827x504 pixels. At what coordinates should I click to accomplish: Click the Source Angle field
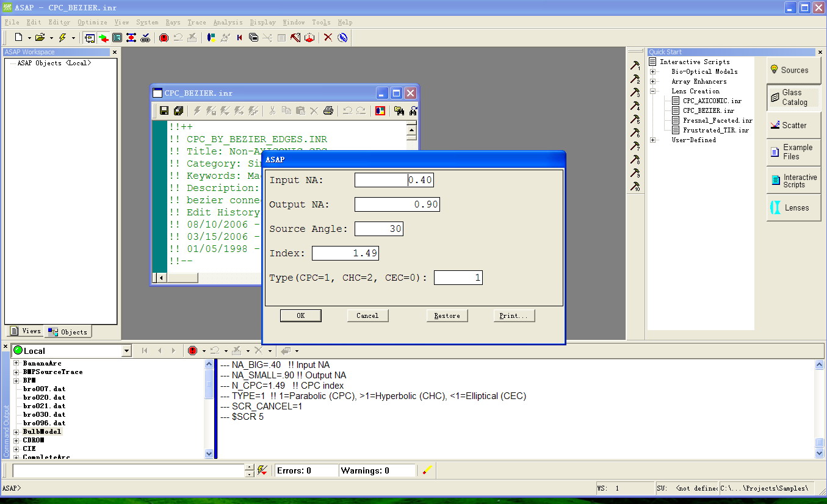pyautogui.click(x=378, y=229)
